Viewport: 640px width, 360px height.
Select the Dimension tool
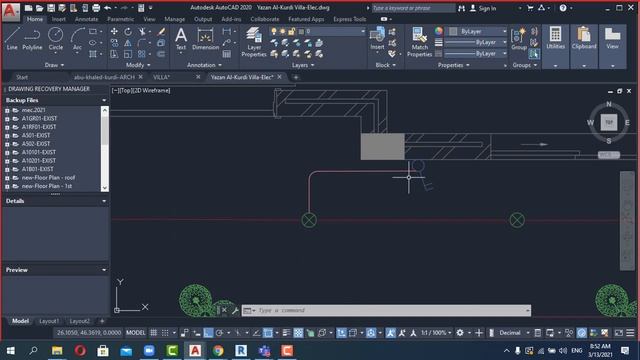205,39
